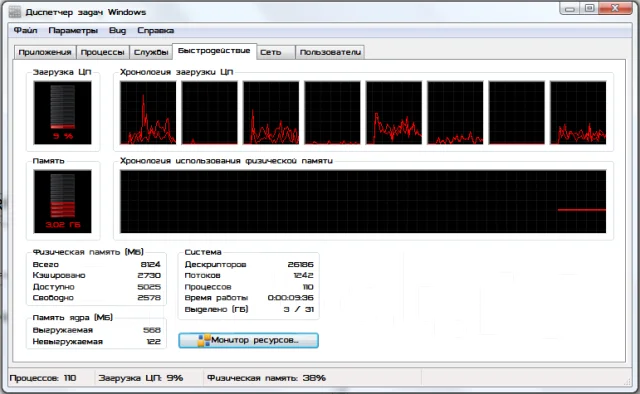Open the Параметры menu

tap(73, 31)
